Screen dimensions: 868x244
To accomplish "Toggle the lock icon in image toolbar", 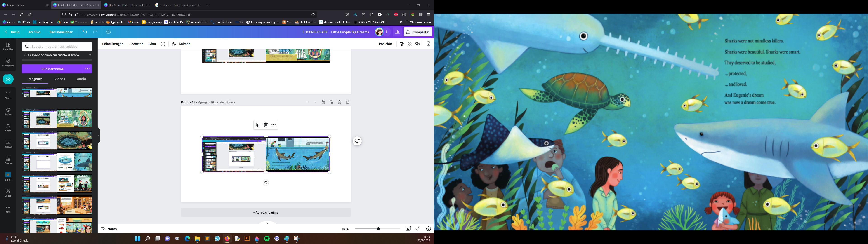I will click(x=428, y=44).
